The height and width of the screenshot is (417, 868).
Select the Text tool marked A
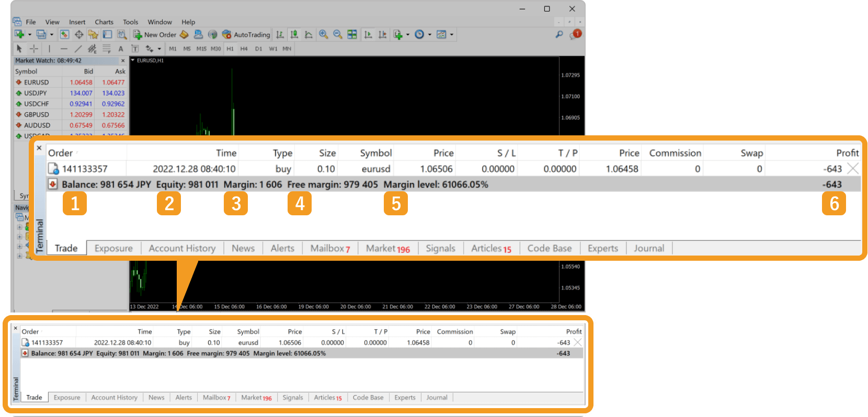121,49
